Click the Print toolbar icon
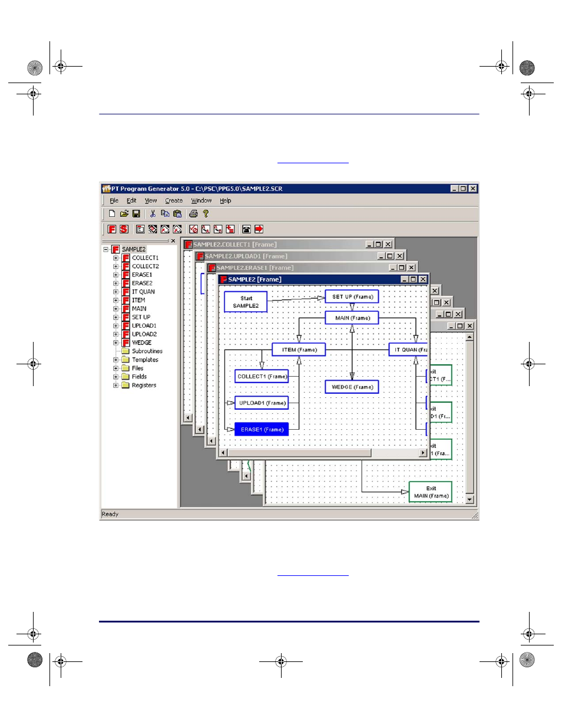Viewport: 562px width, 728px height. click(x=193, y=214)
